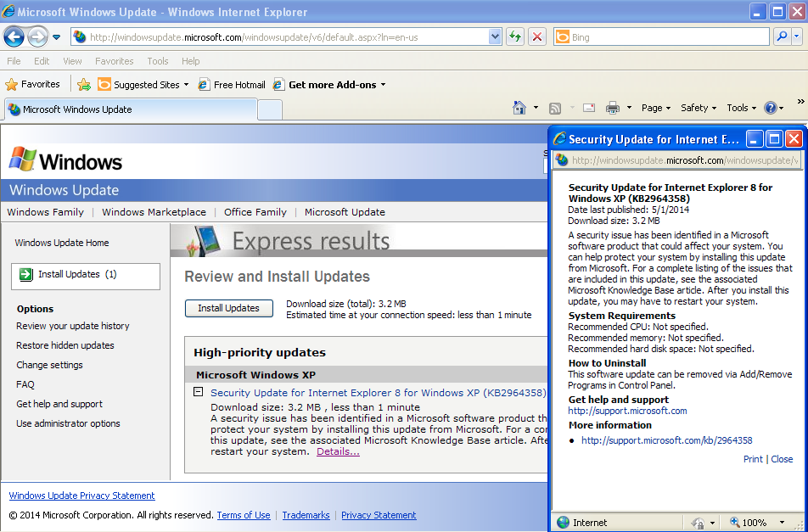Click the blue Help question mark icon
Screen dimensions: 808x532
[771, 108]
